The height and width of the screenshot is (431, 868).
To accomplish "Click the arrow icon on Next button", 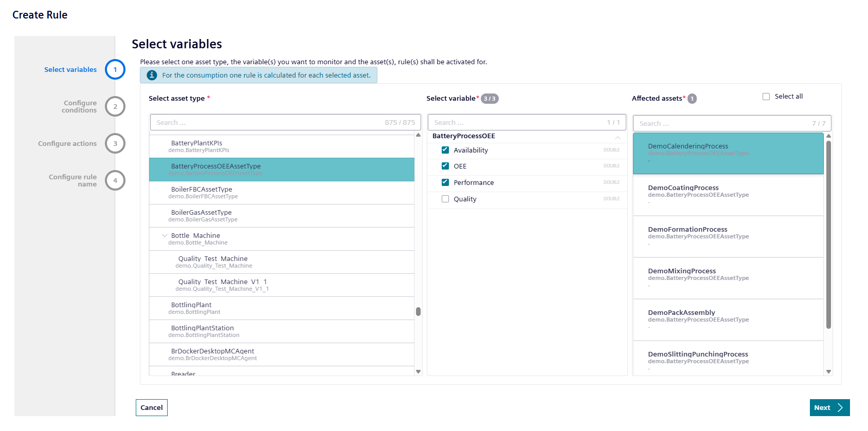I will coord(840,407).
